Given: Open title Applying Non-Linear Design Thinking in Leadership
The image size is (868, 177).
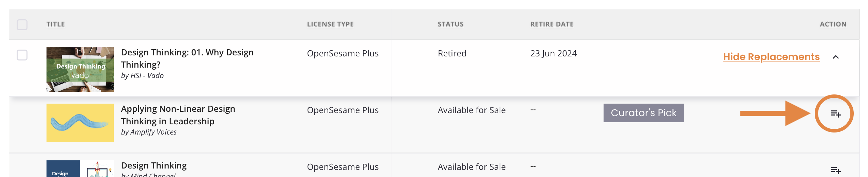Looking at the screenshot, I should pos(178,115).
